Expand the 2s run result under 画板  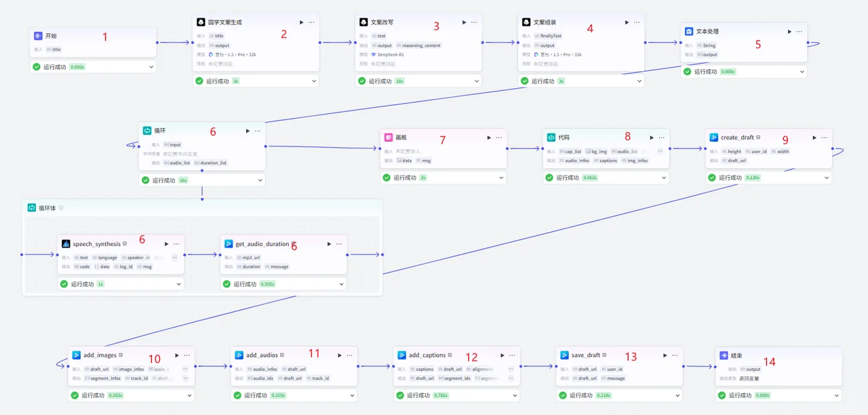[501, 178]
